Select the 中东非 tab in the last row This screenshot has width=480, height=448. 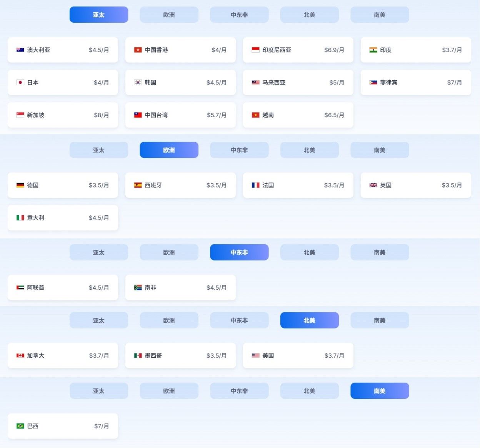(239, 390)
